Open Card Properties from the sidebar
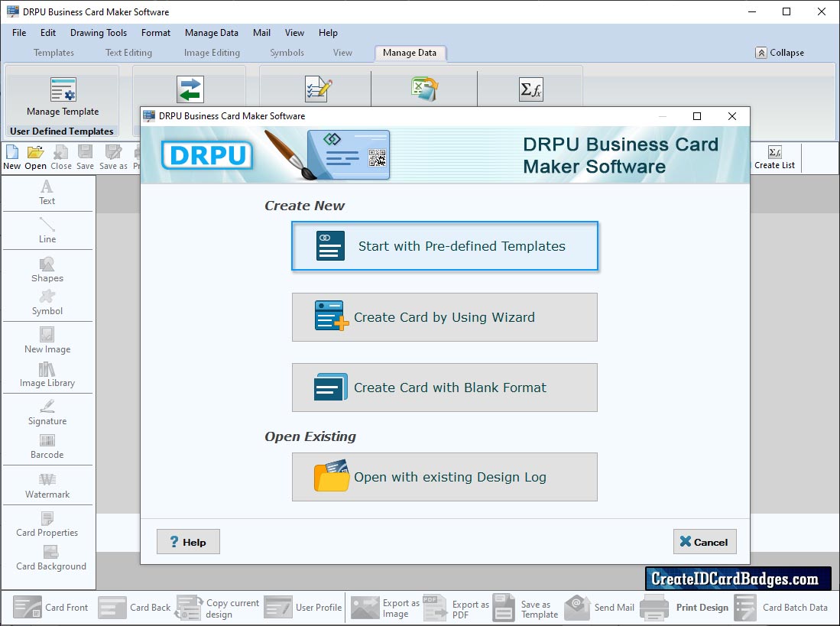 click(47, 525)
